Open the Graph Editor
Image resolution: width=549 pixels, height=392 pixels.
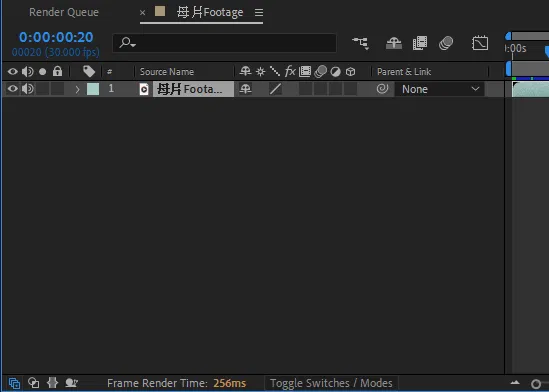(x=480, y=43)
